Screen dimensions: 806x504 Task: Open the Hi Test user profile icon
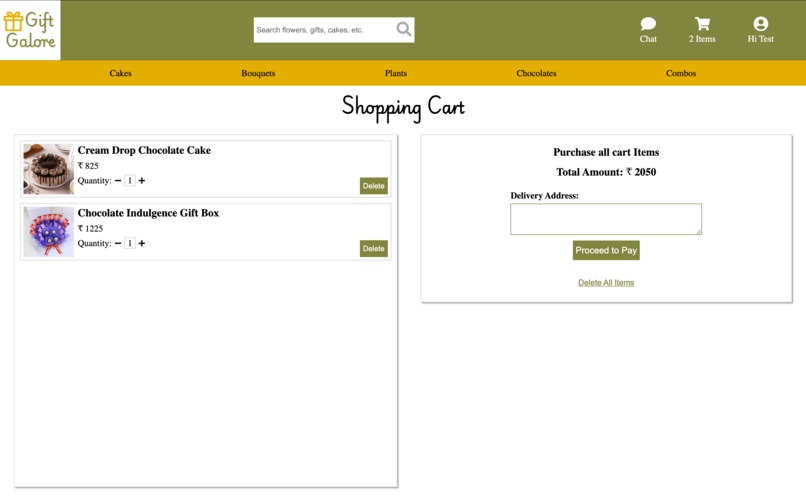(761, 24)
